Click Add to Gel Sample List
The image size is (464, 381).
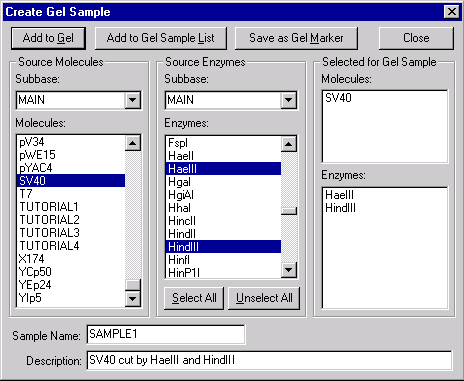pos(161,38)
